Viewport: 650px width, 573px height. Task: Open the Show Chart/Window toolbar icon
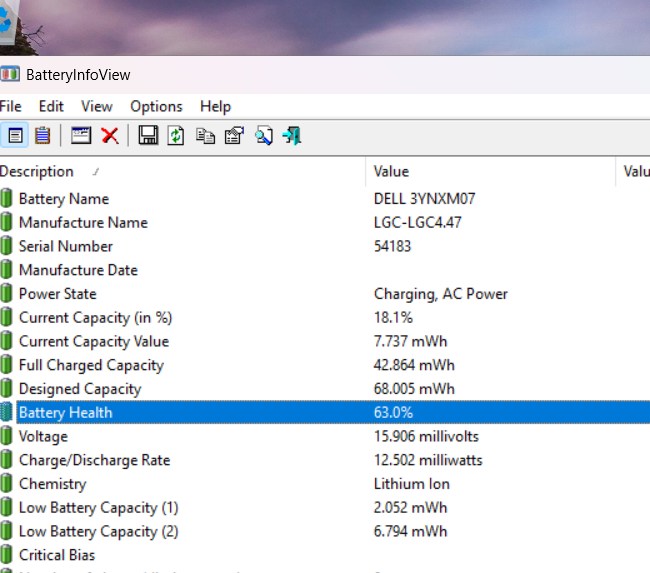(x=81, y=135)
